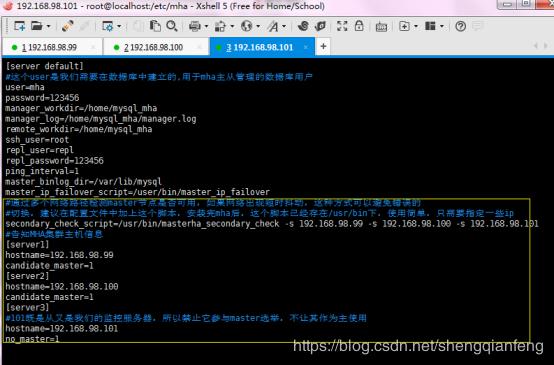Click the Disconnect plug icon

pos(67,26)
